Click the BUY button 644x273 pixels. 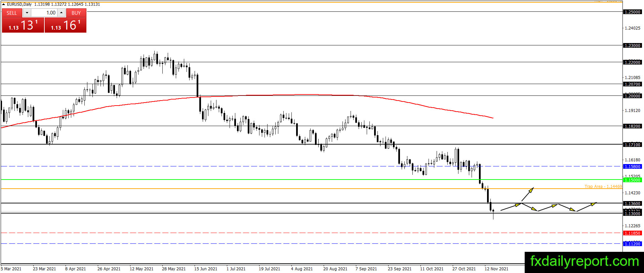(x=76, y=13)
